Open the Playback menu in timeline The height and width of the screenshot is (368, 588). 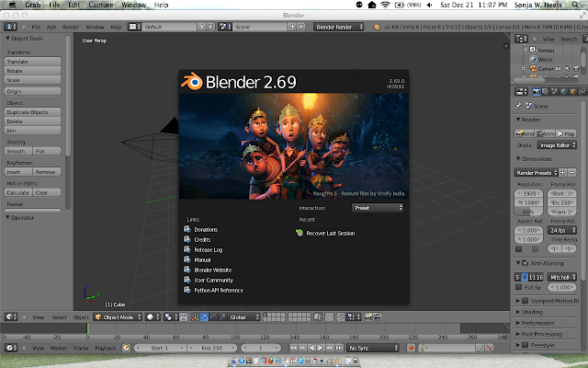(106, 348)
